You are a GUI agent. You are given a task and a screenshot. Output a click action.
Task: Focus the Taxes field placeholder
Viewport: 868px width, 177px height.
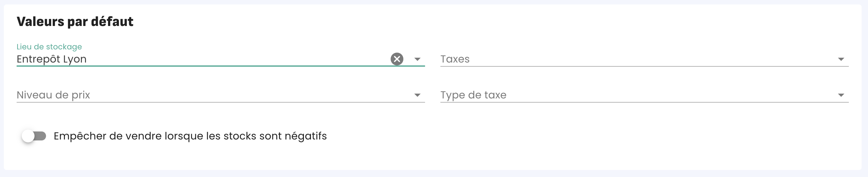[454, 59]
